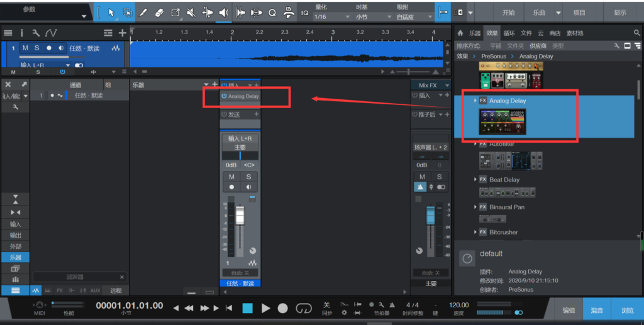
Task: Switch to 文件 tab in browser
Action: [526, 33]
